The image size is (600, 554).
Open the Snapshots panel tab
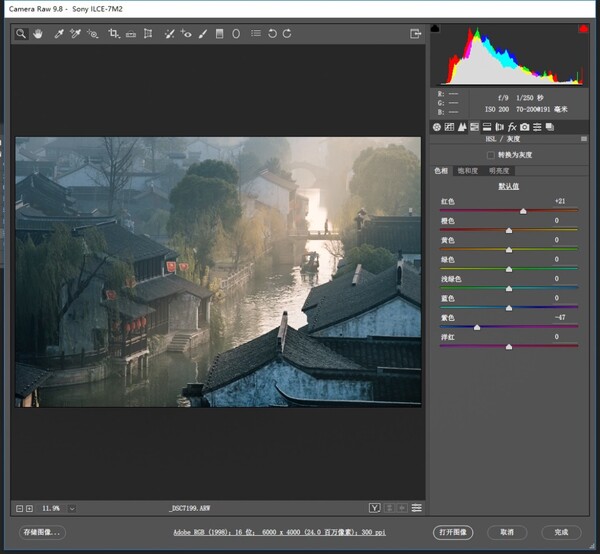pos(550,127)
